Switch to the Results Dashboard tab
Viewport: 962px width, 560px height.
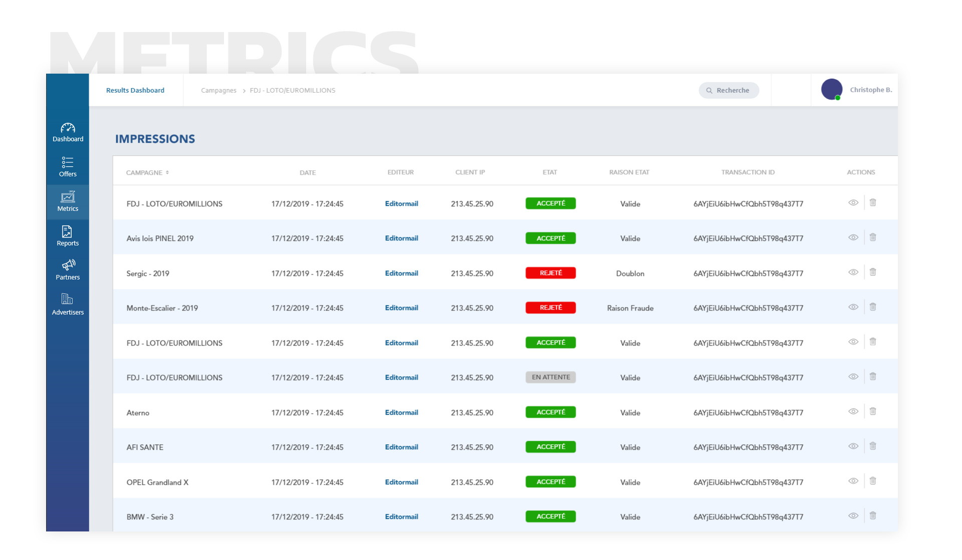pos(135,91)
